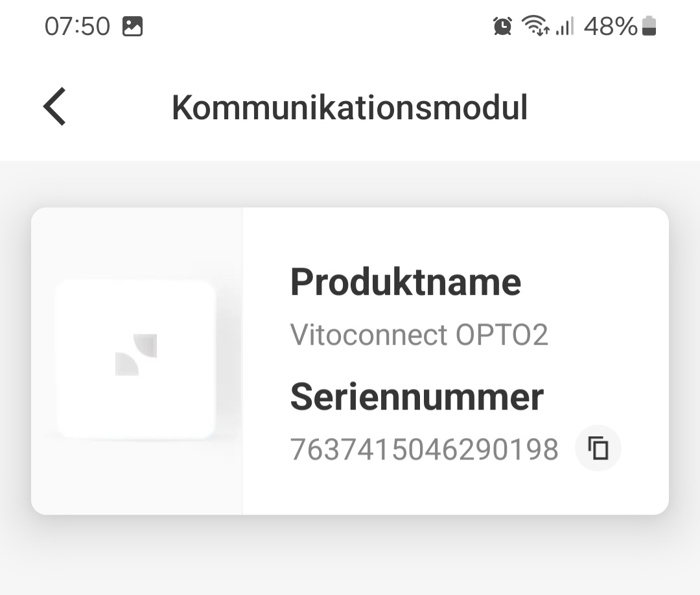Tap the image notification icon
Viewport: 700px width, 595px height.
coord(133,26)
